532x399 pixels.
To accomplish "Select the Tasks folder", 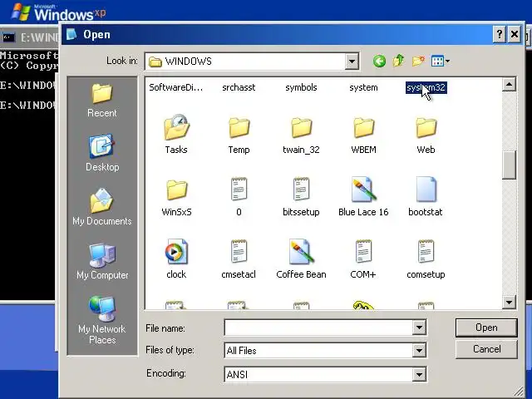I will tap(176, 135).
